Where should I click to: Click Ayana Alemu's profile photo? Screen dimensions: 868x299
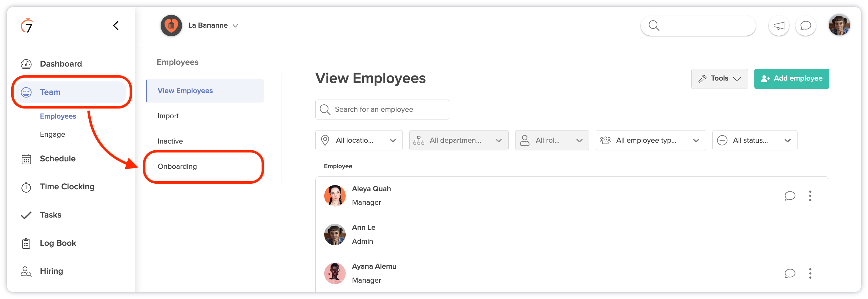tap(335, 273)
